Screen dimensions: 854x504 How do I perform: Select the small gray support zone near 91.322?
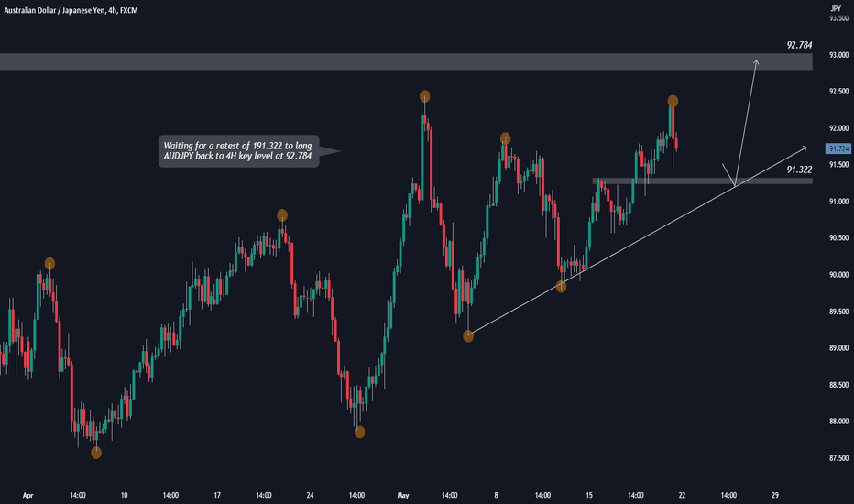click(702, 181)
